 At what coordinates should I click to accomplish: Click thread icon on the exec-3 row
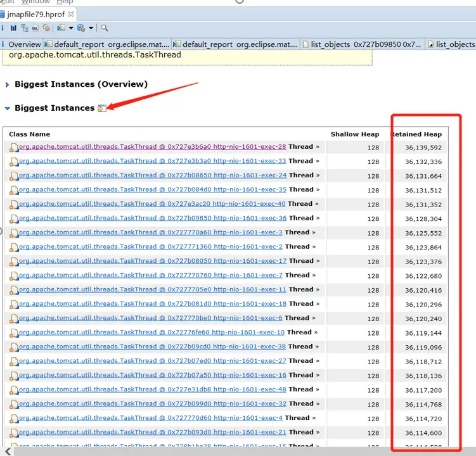(14, 233)
